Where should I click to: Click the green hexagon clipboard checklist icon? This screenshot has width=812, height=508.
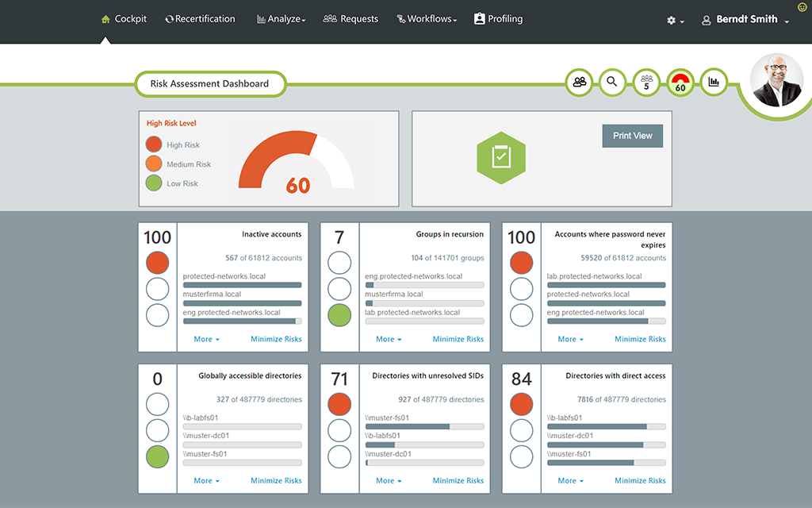point(501,158)
